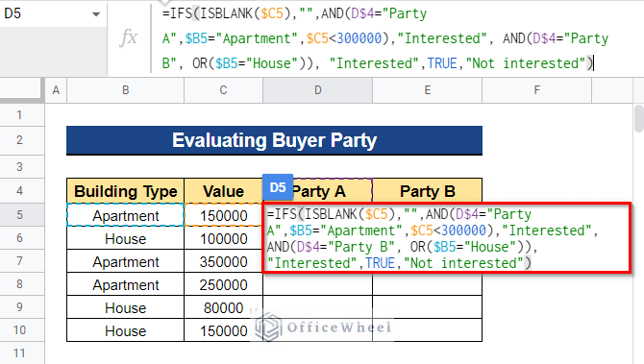Click cell B8 containing Apartment
This screenshot has height=364, width=644.
(x=126, y=284)
